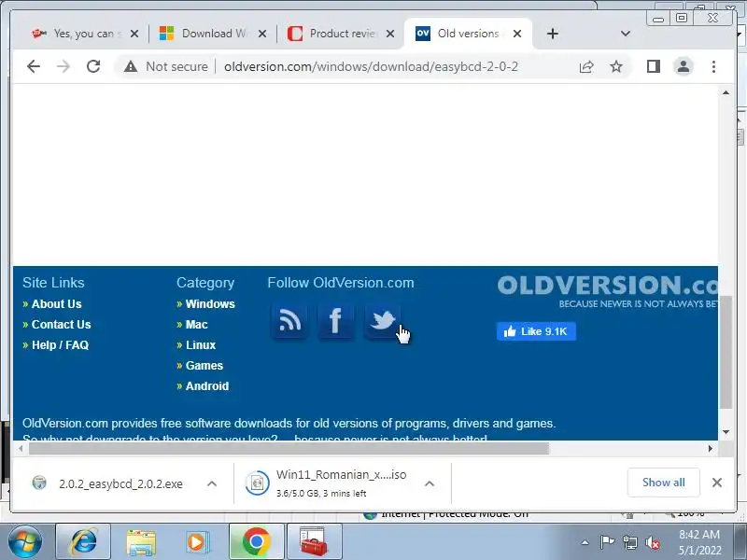This screenshot has width=747, height=560.
Task: Open the About Us link
Action: [x=56, y=304]
